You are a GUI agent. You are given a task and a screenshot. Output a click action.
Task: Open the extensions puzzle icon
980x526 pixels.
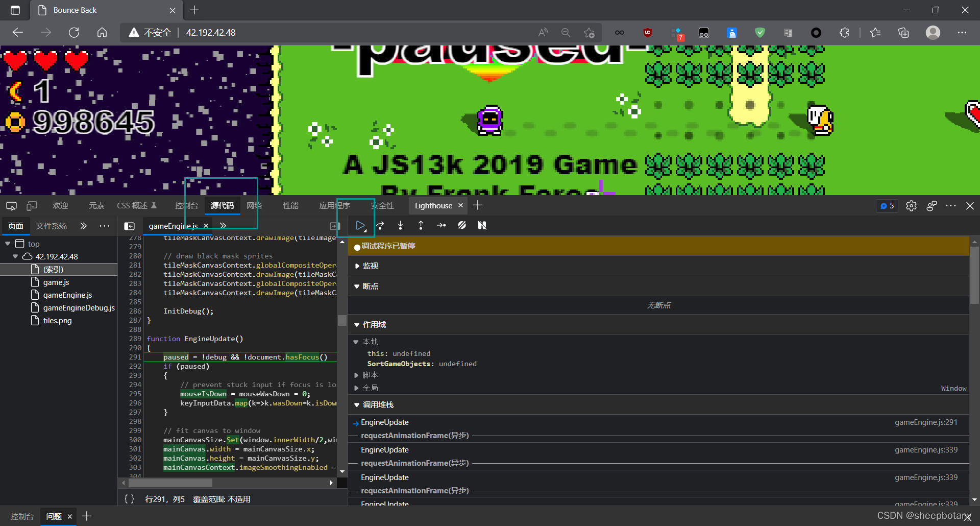coord(844,33)
